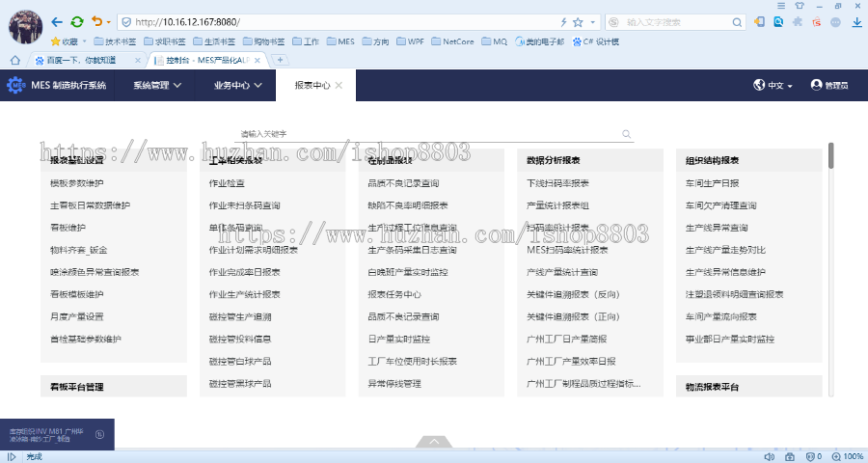Click the user avatar picture
This screenshot has height=463, width=868.
25,27
